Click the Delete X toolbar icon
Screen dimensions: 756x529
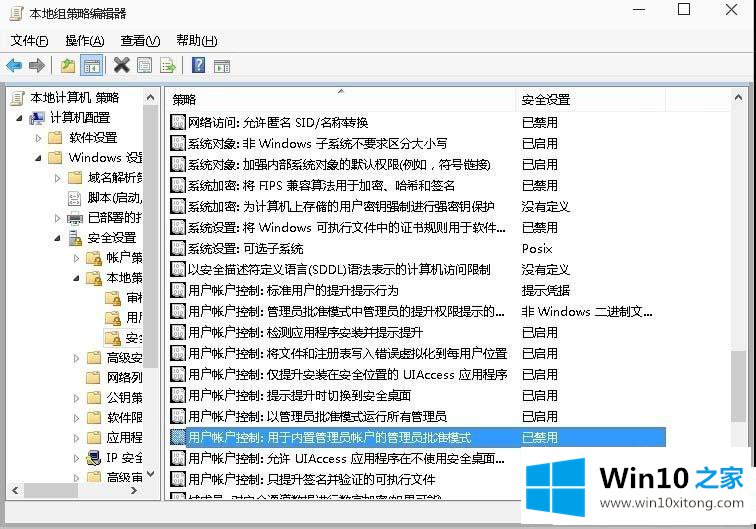pyautogui.click(x=122, y=65)
